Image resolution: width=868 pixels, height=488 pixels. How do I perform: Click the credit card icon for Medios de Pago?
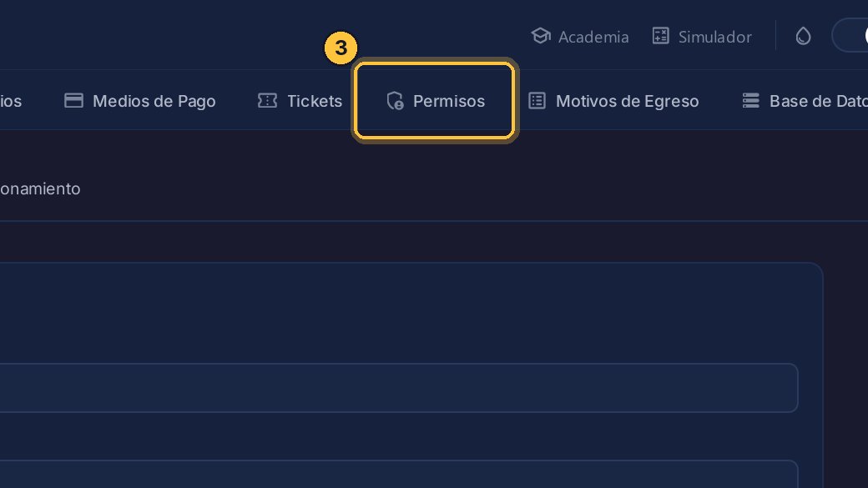click(x=73, y=101)
